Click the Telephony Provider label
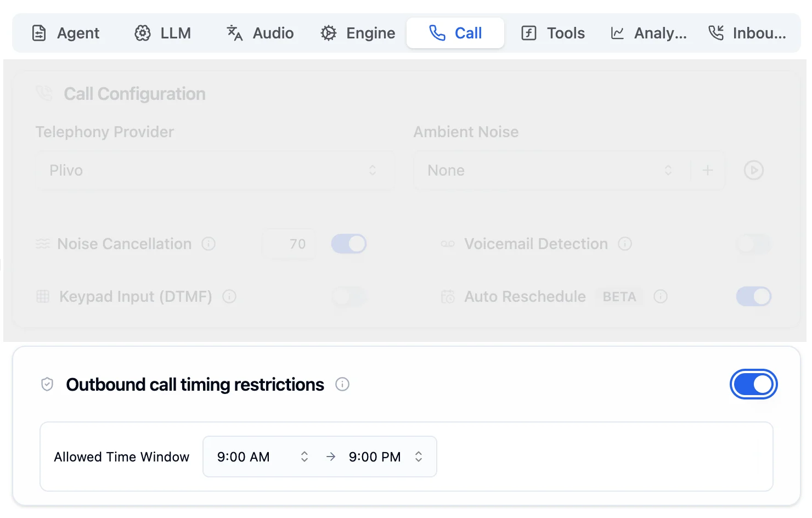 click(104, 132)
